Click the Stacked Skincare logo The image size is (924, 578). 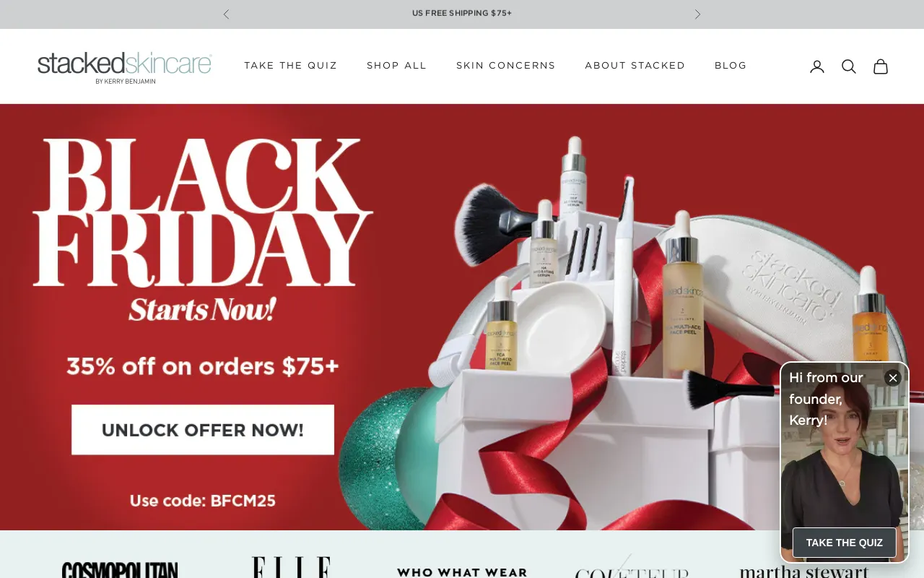click(x=125, y=68)
